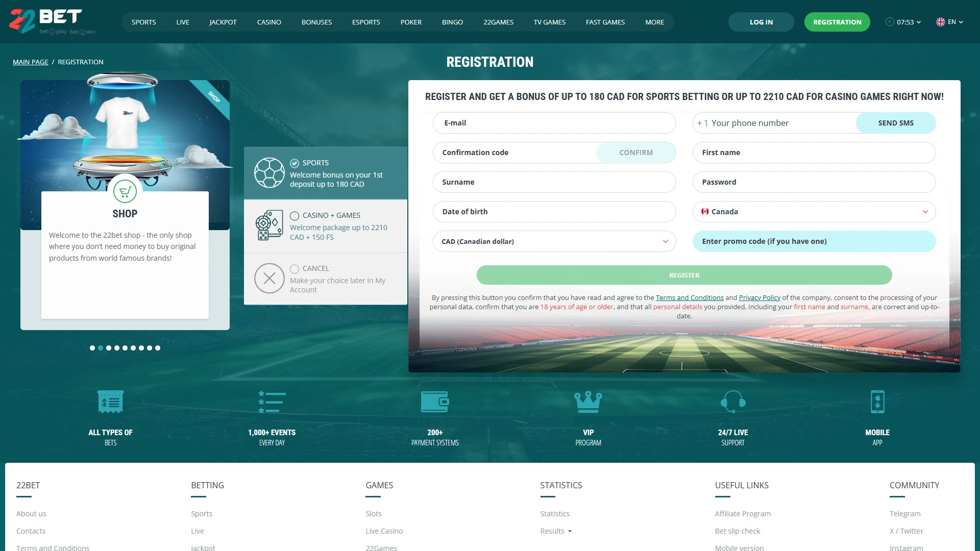Viewport: 980px width, 551px height.
Task: Click the SEND SMS button
Action: [x=896, y=123]
